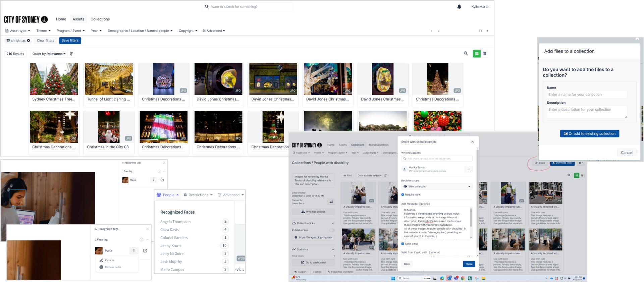Open the three-dot menu next to Maria

[x=134, y=250]
